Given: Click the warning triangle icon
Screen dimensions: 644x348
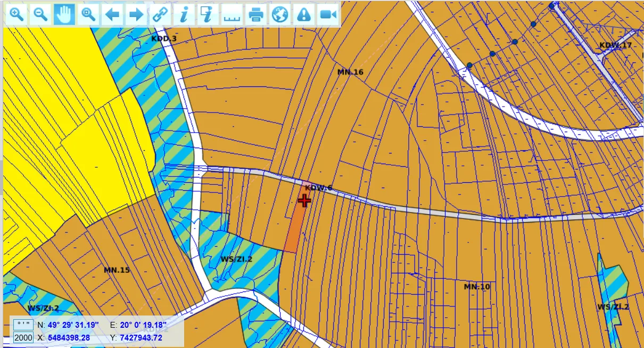Looking at the screenshot, I should click(x=304, y=14).
